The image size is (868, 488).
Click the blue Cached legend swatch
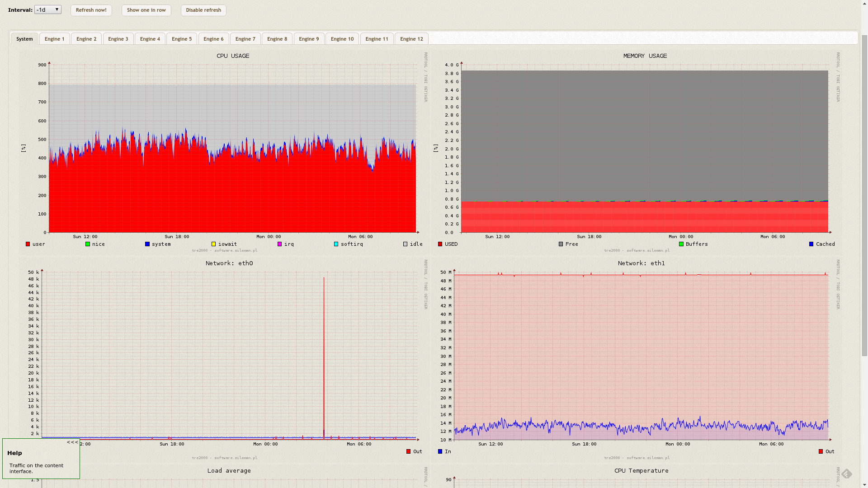[x=811, y=244]
